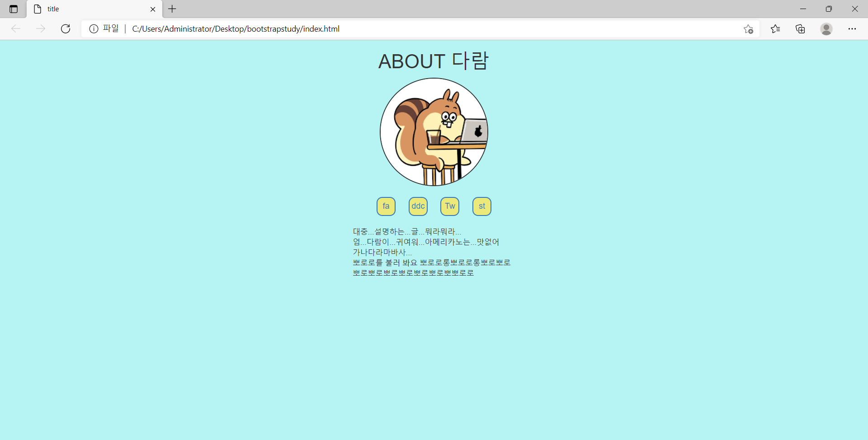Click the 'Tw' social button

tap(450, 206)
